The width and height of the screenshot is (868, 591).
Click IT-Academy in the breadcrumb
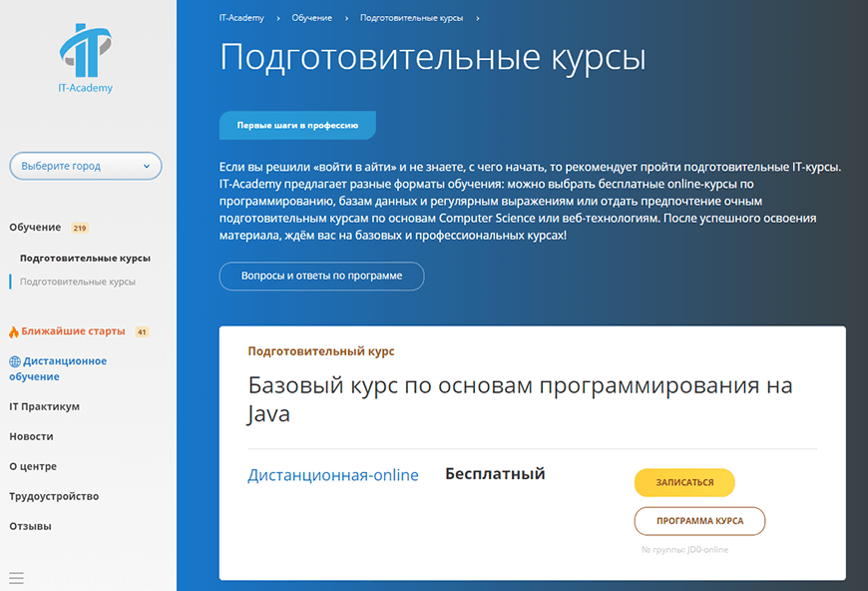tap(239, 18)
